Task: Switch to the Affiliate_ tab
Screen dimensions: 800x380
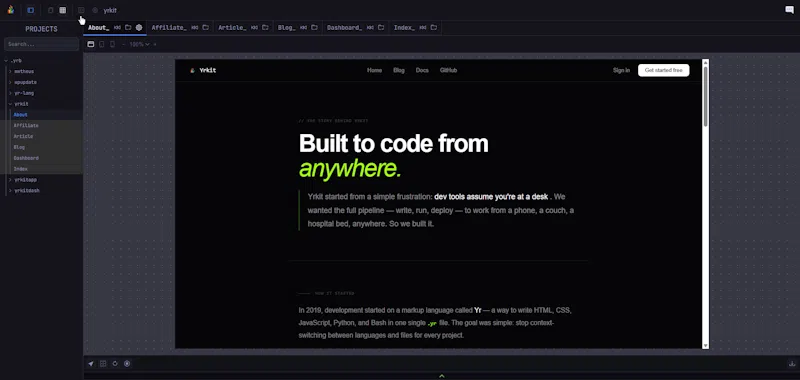Action: [169, 28]
